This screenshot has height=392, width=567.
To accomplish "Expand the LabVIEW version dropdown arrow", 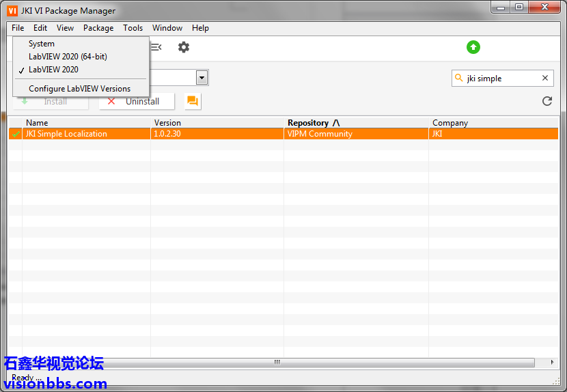I will click(x=202, y=78).
